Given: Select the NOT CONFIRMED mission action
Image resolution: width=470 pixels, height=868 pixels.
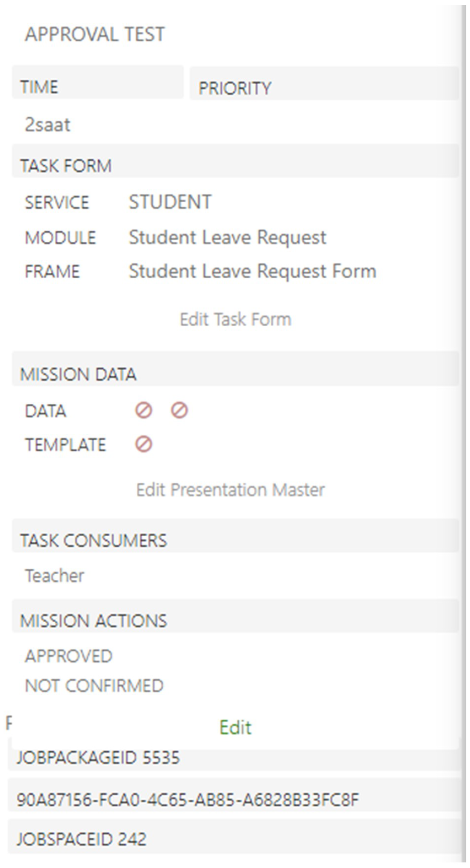Looking at the screenshot, I should [x=94, y=686].
